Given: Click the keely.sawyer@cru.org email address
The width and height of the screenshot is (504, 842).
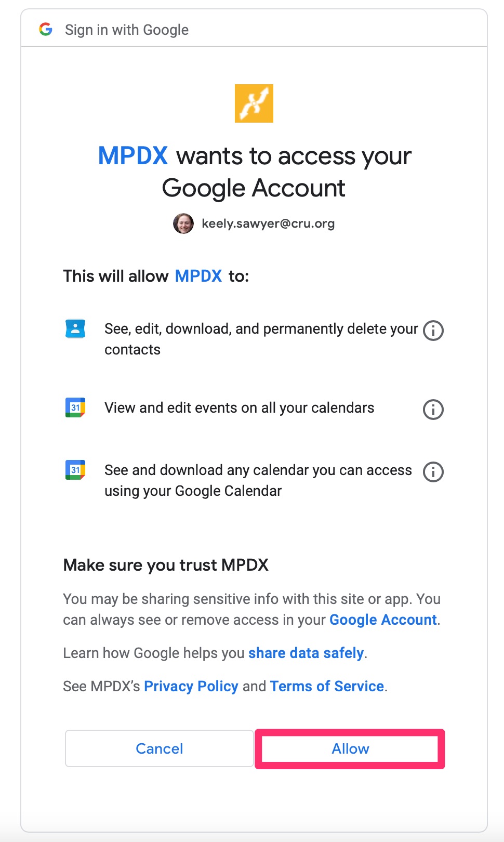Looking at the screenshot, I should coord(268,223).
